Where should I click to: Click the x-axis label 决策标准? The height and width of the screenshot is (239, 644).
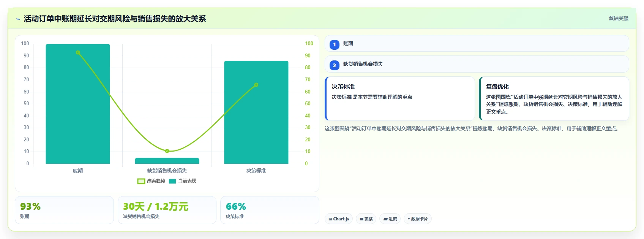pyautogui.click(x=256, y=171)
